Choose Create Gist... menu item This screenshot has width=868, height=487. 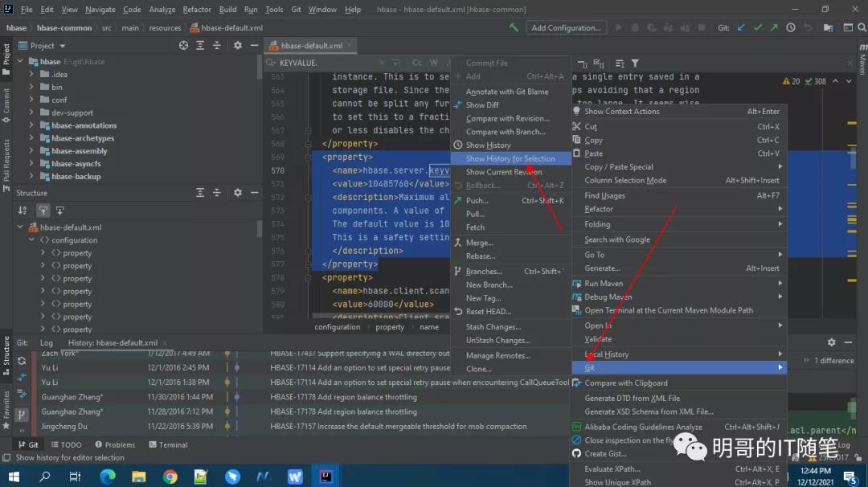(678, 453)
